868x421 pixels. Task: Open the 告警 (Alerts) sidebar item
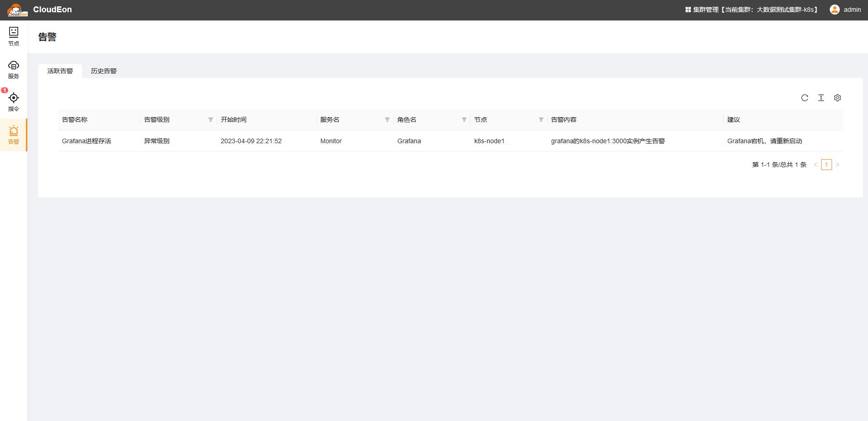click(14, 135)
